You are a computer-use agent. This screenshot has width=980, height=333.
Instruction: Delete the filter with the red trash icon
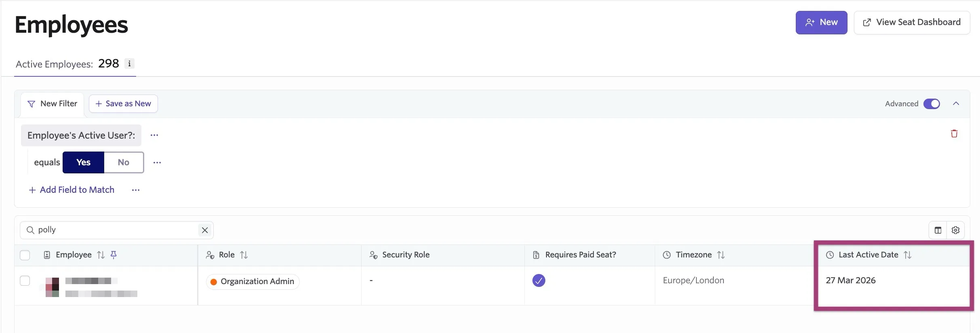[954, 134]
